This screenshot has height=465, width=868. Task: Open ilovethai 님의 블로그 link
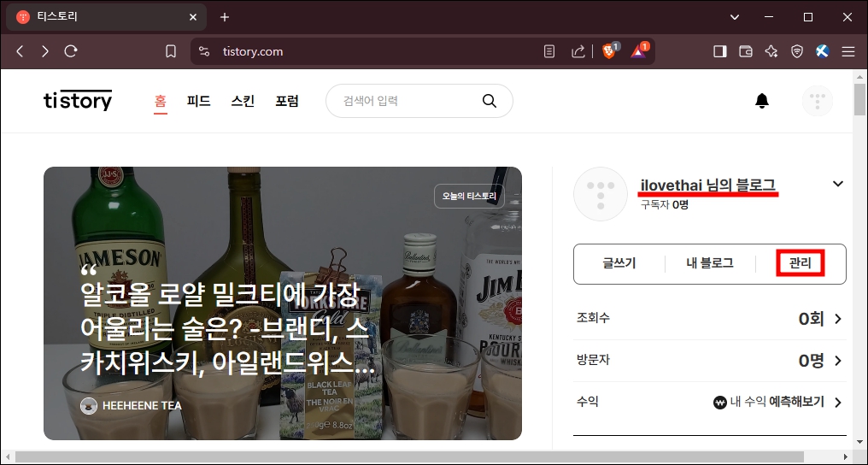(x=708, y=185)
